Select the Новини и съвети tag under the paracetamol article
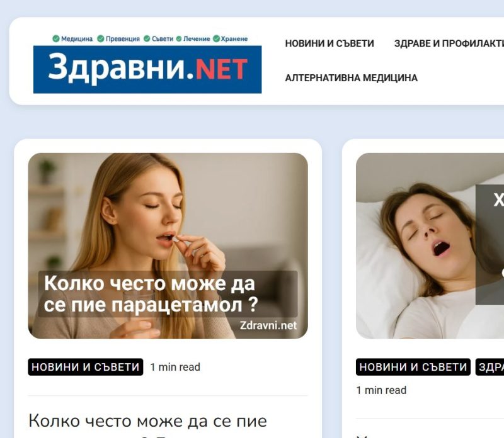504x438 pixels. coord(86,367)
